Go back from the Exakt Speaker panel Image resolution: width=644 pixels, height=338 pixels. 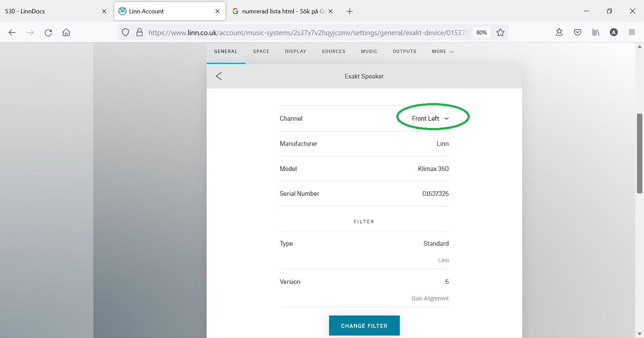(x=219, y=76)
